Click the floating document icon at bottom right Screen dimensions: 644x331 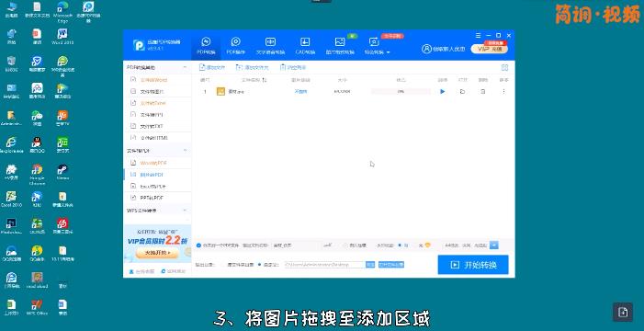623,312
